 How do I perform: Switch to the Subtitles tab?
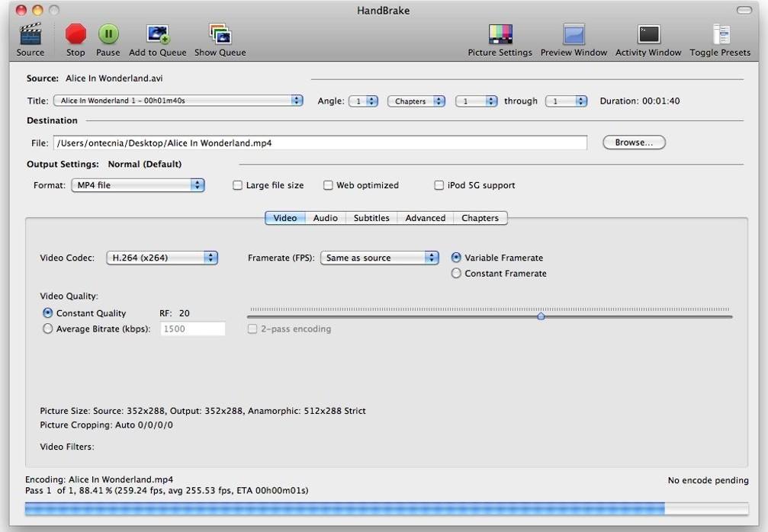pyautogui.click(x=371, y=218)
